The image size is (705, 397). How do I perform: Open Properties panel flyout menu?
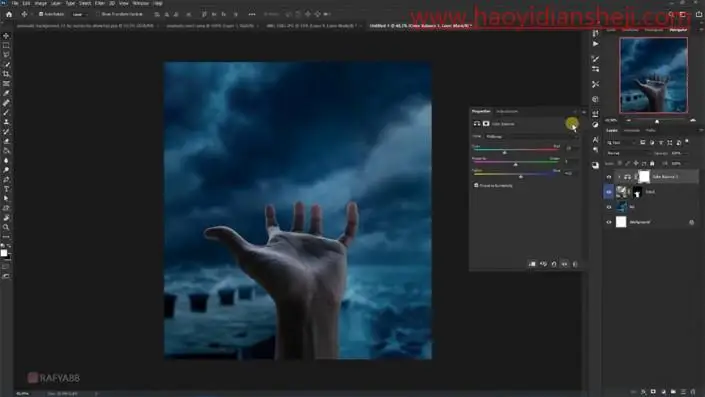[584, 112]
